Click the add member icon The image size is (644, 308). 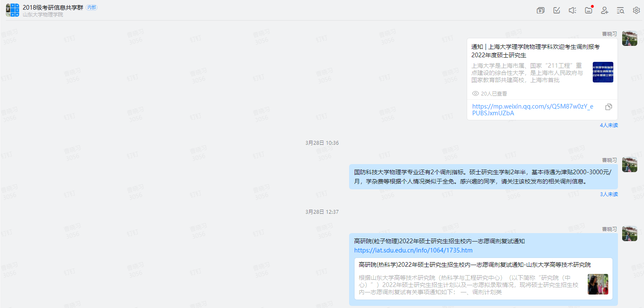tap(605, 11)
